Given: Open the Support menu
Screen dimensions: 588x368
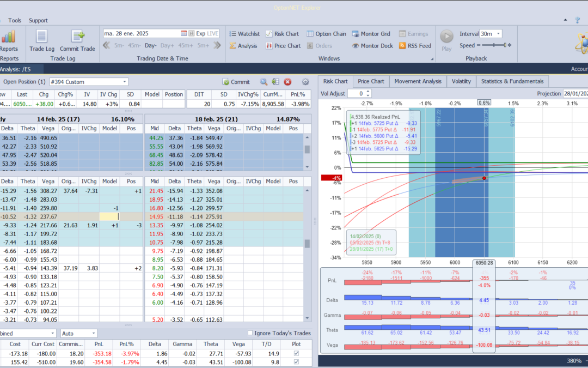Looking at the screenshot, I should (x=38, y=20).
